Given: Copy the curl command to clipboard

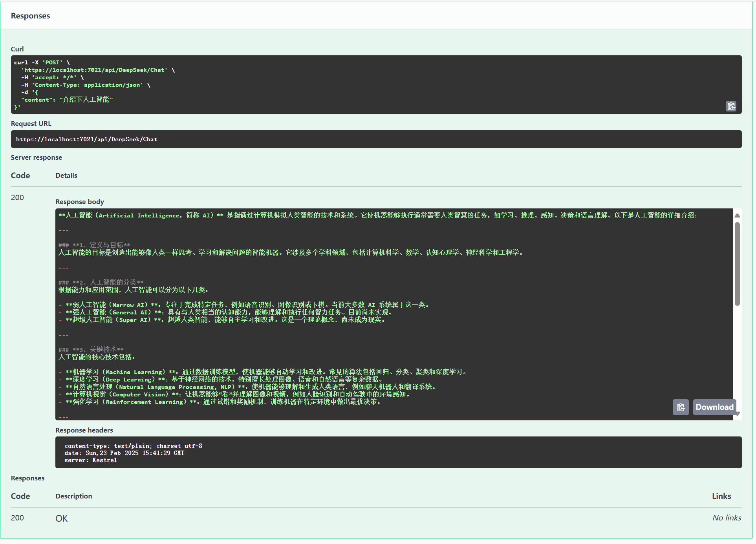Looking at the screenshot, I should click(x=731, y=106).
